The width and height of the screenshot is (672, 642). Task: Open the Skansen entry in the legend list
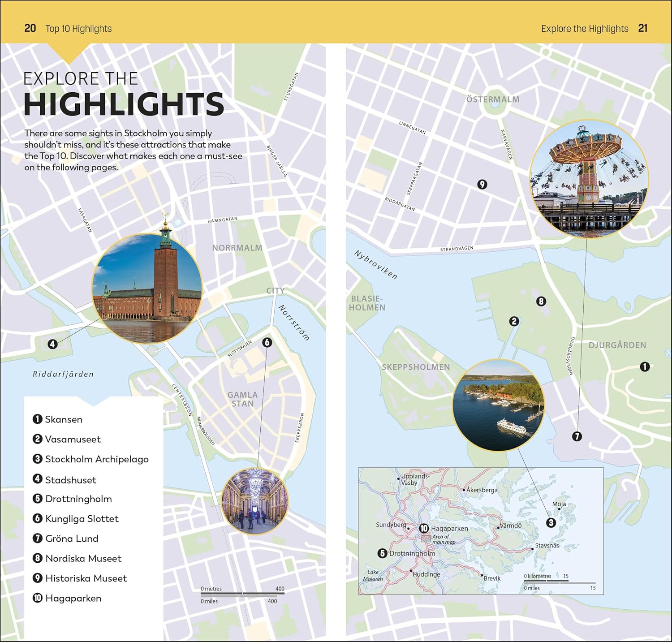63,419
